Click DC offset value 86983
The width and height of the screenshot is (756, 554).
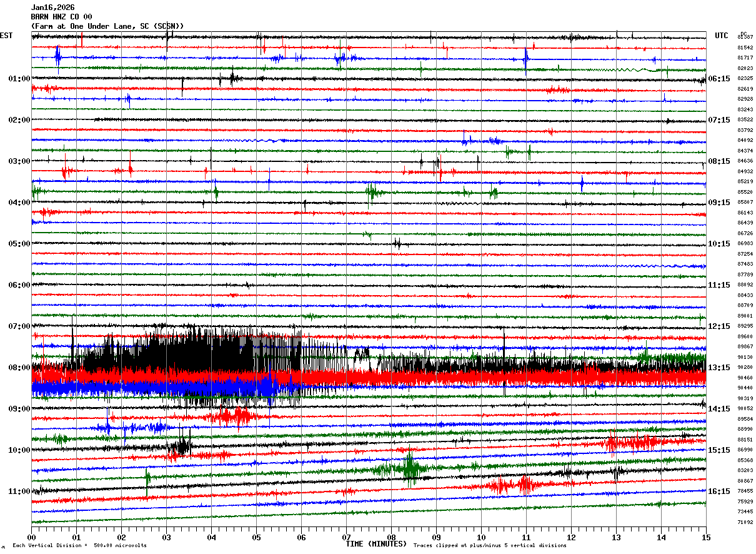click(745, 244)
